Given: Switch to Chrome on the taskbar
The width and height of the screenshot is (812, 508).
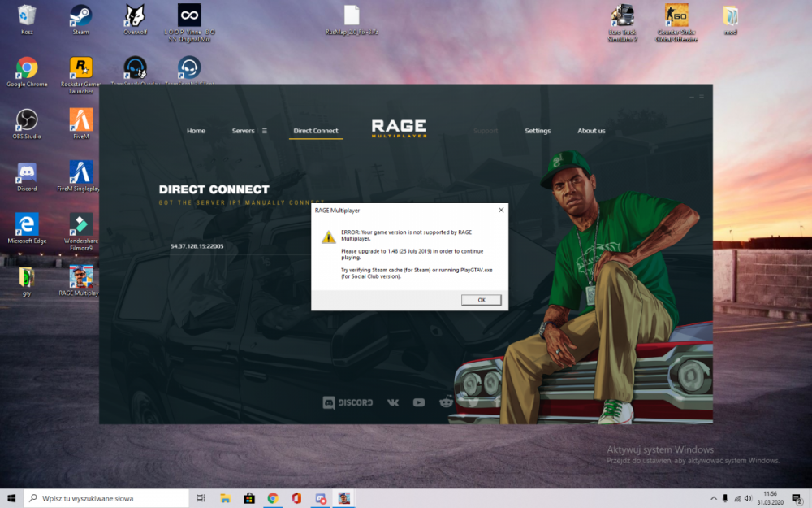Looking at the screenshot, I should coord(273,498).
